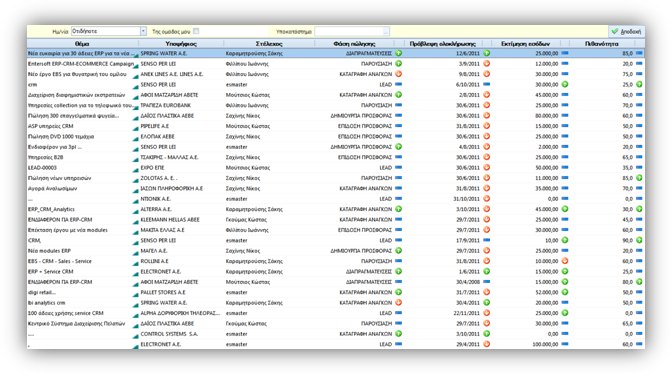This screenshot has width=671, height=373.
Task: Sort by the Φάση πώλησης column header
Action: [x=354, y=44]
